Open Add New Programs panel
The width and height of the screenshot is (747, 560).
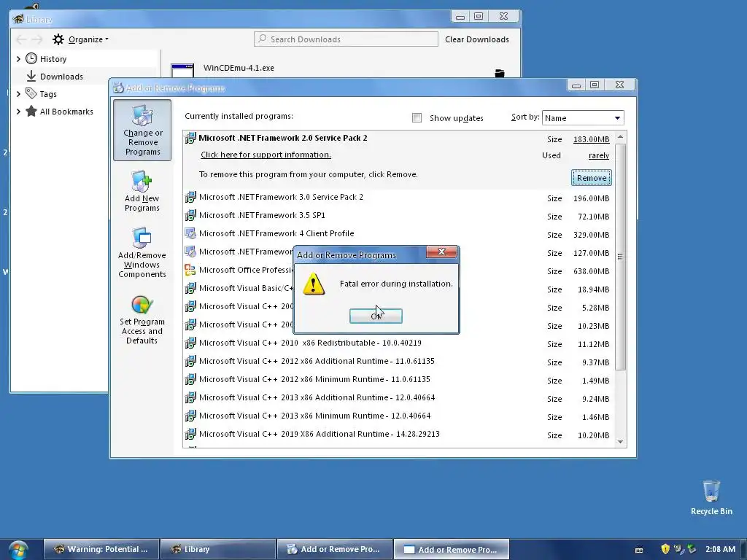point(142,192)
